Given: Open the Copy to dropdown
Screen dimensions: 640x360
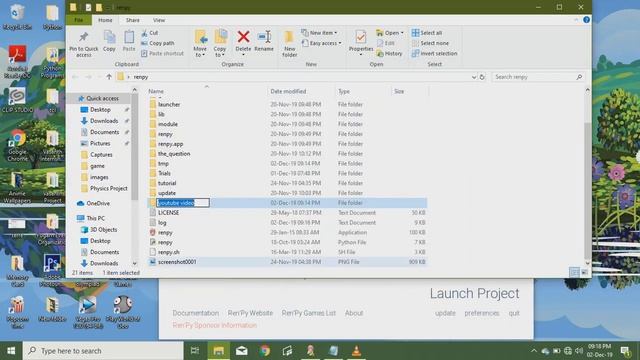Looking at the screenshot, I should coord(220,44).
